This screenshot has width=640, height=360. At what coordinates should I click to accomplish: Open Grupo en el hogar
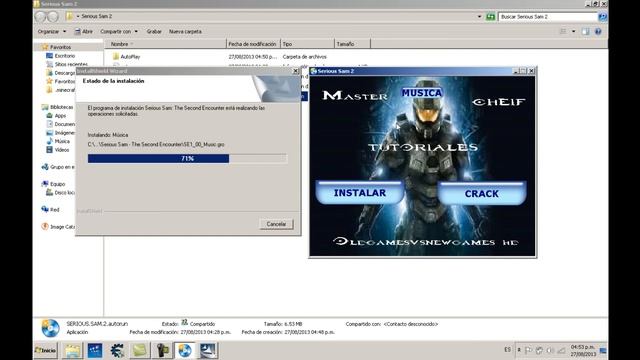point(58,167)
